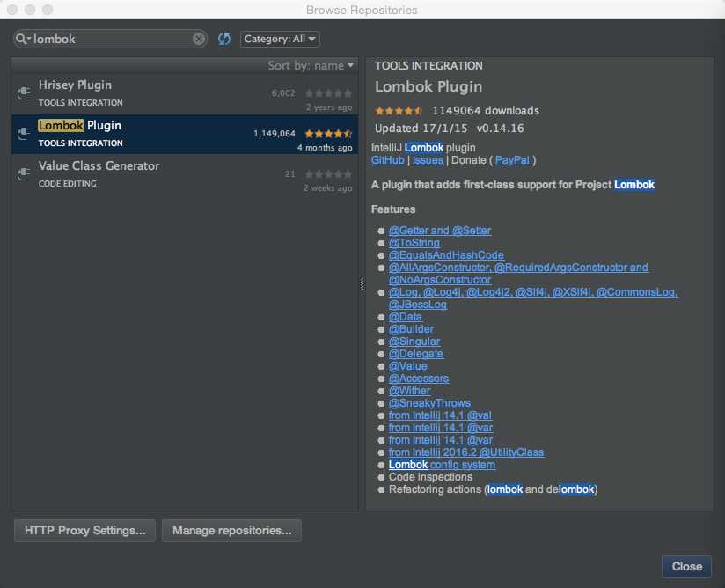Viewport: 725px width, 588px height.
Task: Open the @Log, @Log4j link
Action: 533,298
